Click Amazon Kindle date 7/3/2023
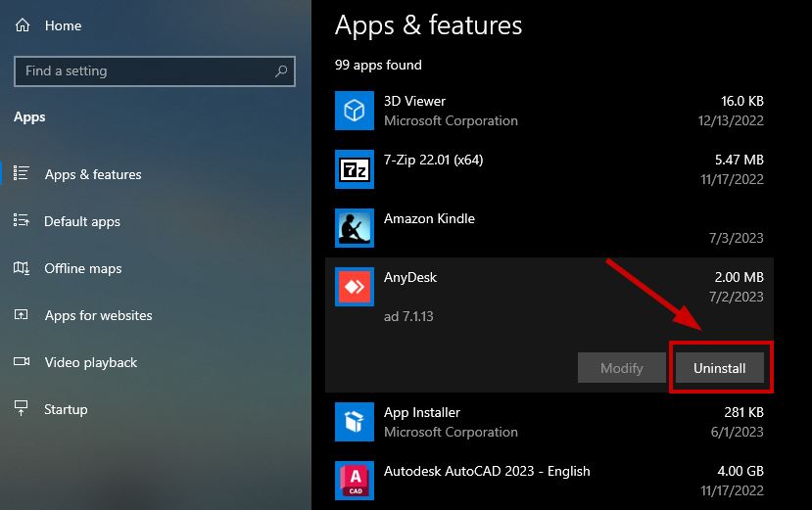Image resolution: width=812 pixels, height=510 pixels. [736, 238]
